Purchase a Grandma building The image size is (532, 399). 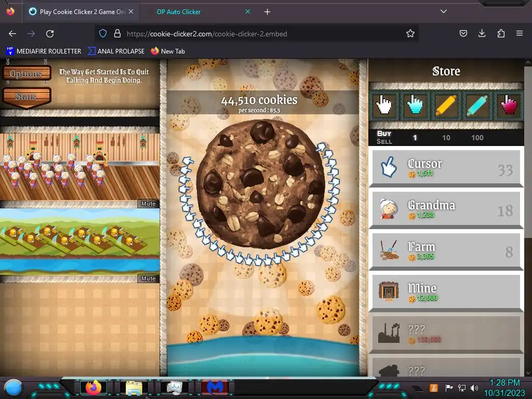[x=446, y=209]
